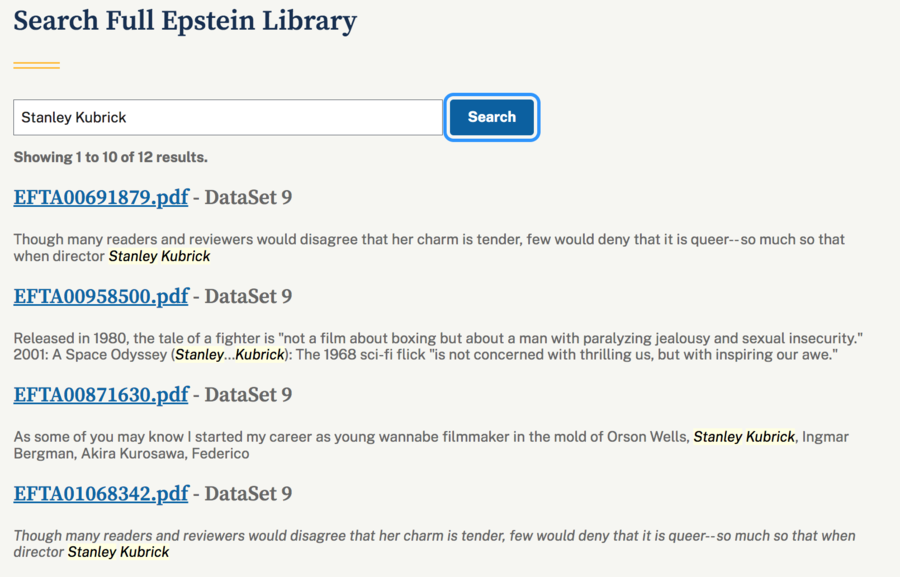
Task: Click DataSet 9 label beside EFTA00691879.pdf
Action: 248,197
